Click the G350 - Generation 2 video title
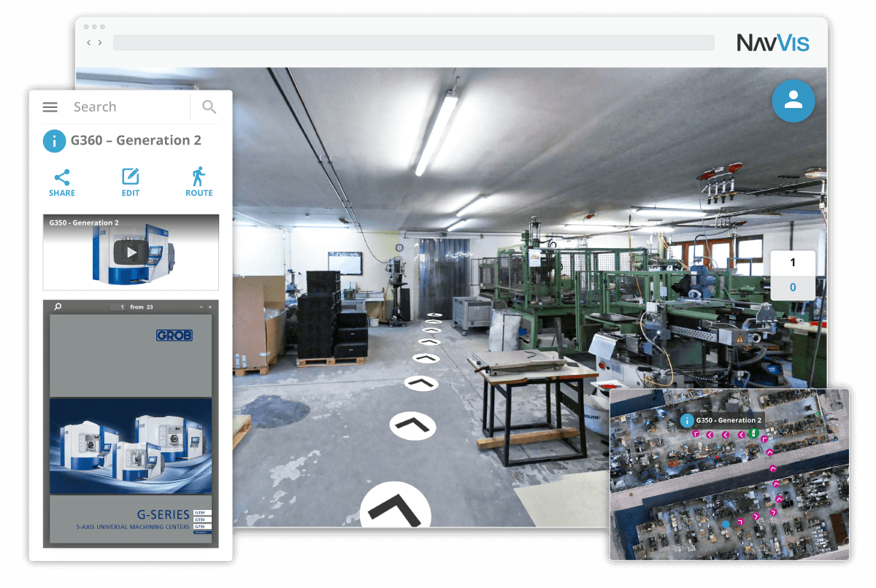This screenshot has width=876, height=588. coord(84,223)
